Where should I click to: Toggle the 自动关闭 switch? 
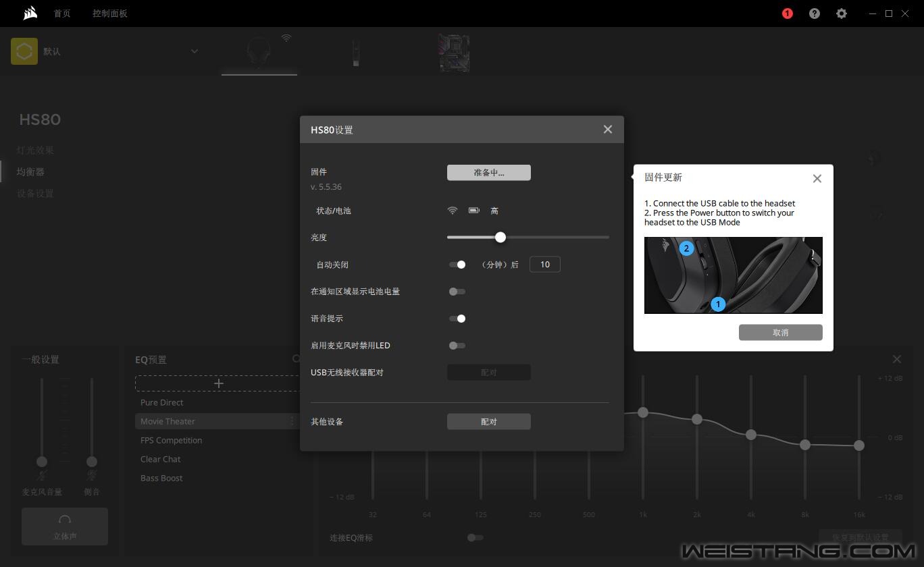[x=457, y=265]
